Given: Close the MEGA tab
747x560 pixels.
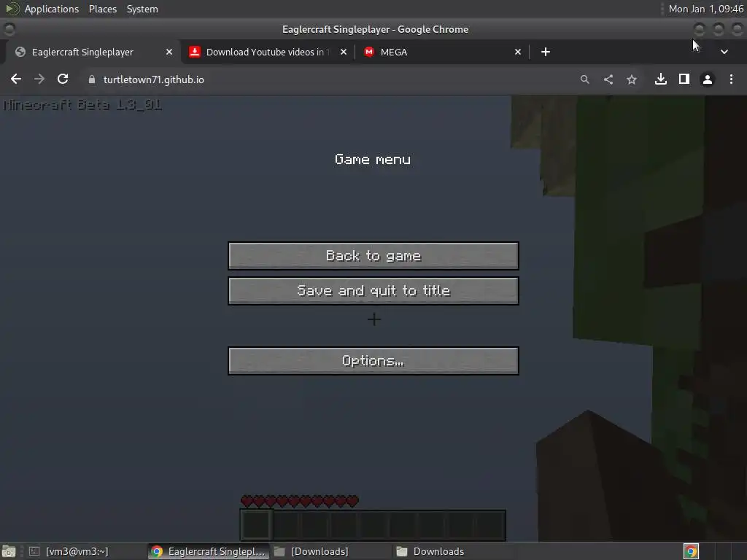Looking at the screenshot, I should [x=518, y=52].
